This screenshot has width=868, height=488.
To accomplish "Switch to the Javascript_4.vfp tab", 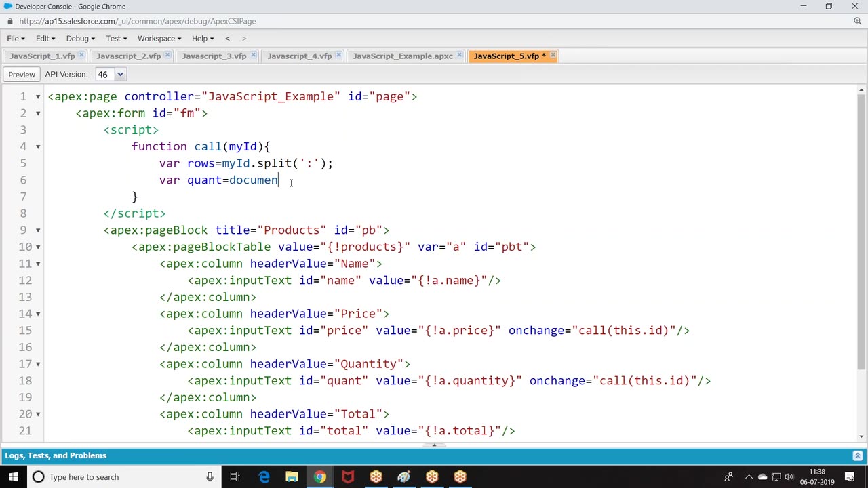I will point(299,56).
